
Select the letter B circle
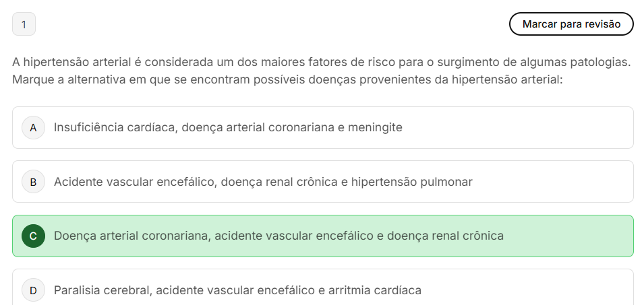tap(33, 181)
